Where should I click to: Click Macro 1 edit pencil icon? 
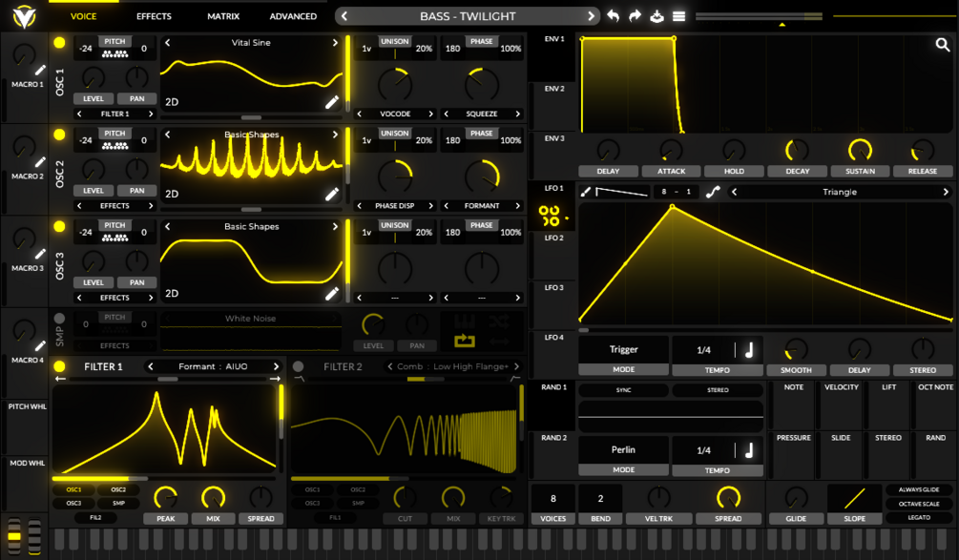(x=40, y=70)
